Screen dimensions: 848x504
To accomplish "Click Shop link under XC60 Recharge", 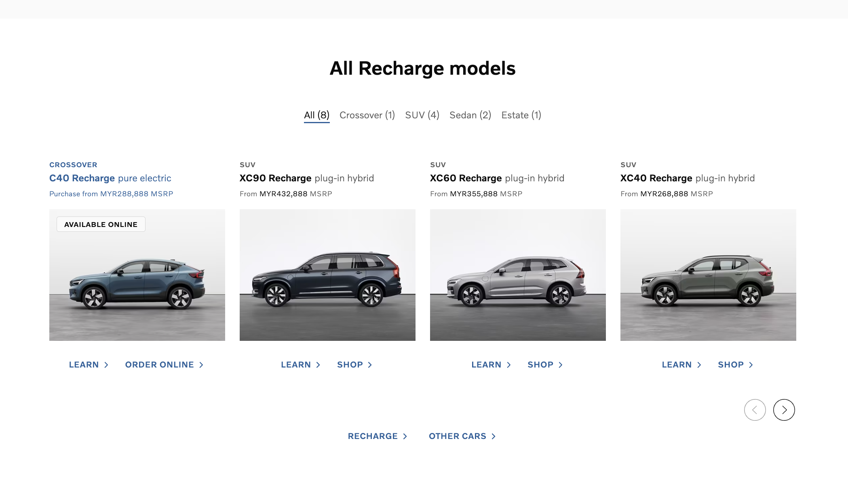I will [545, 365].
